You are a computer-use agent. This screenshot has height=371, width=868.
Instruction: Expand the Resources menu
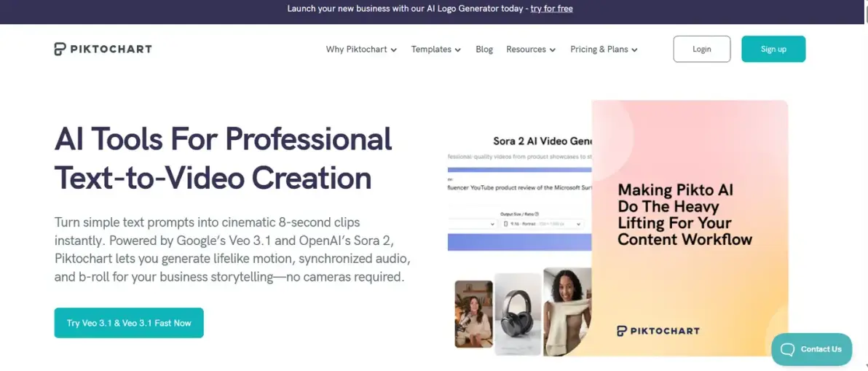[x=530, y=50]
